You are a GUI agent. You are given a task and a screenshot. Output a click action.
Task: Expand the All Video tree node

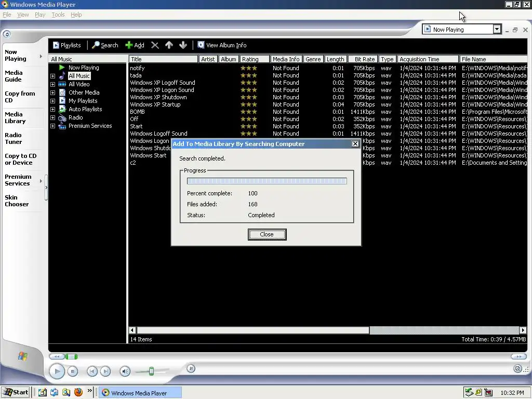coord(52,84)
